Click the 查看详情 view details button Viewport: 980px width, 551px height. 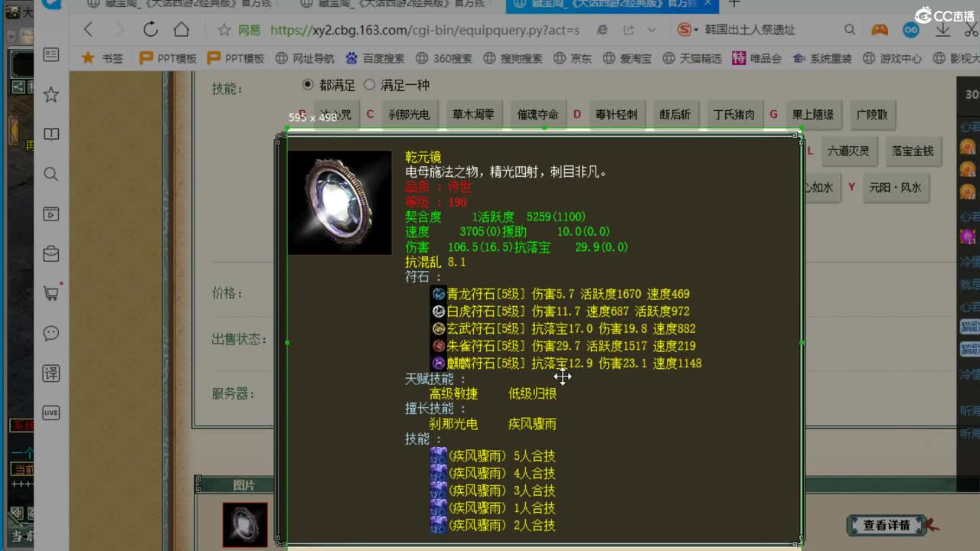pyautogui.click(x=886, y=525)
